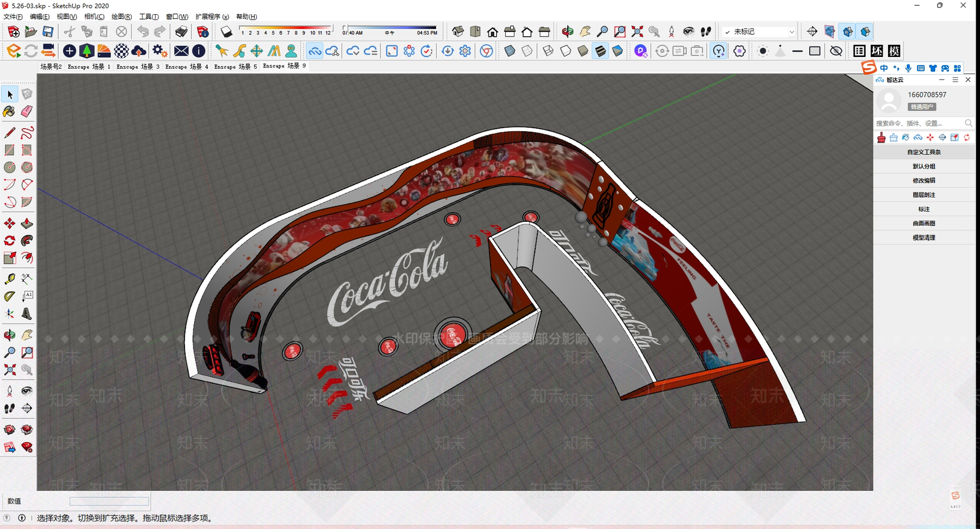Screen dimensions: 980x529
Task: Click the gear with orange cog icon
Action: [160, 51]
